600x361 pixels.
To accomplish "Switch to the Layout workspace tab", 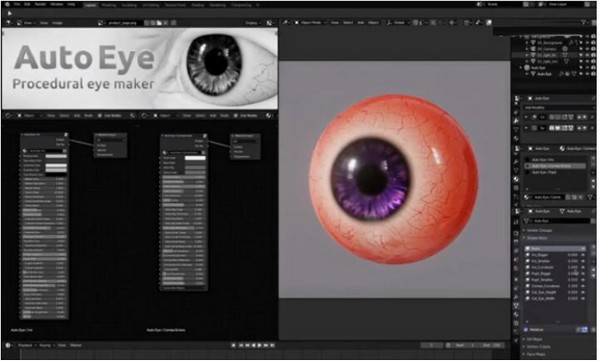I will pyautogui.click(x=90, y=5).
